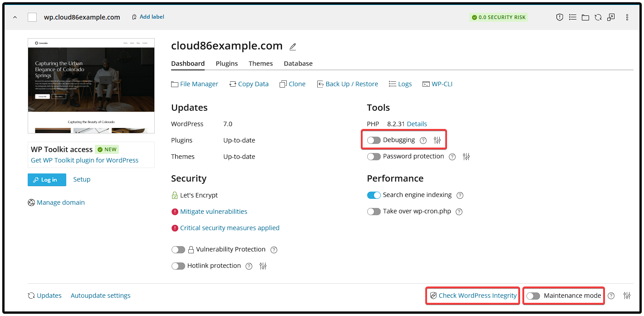Switch to the Database tab
644x316 pixels.
(298, 64)
